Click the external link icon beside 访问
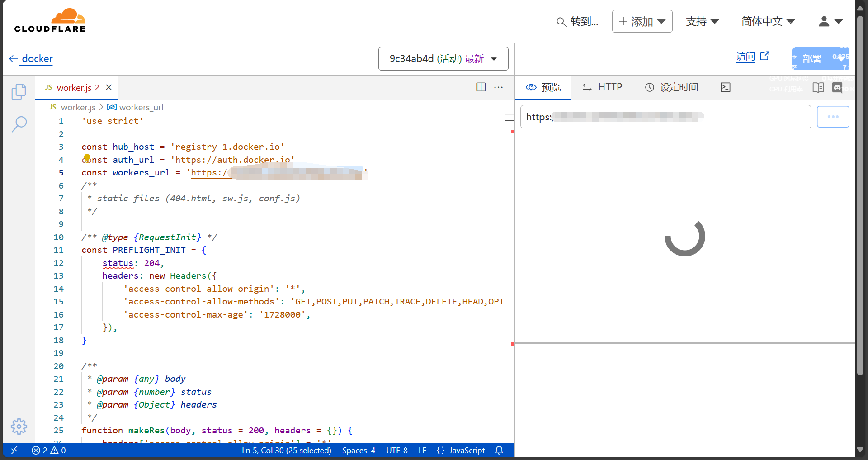Viewport: 868px width, 460px height. 765,56
